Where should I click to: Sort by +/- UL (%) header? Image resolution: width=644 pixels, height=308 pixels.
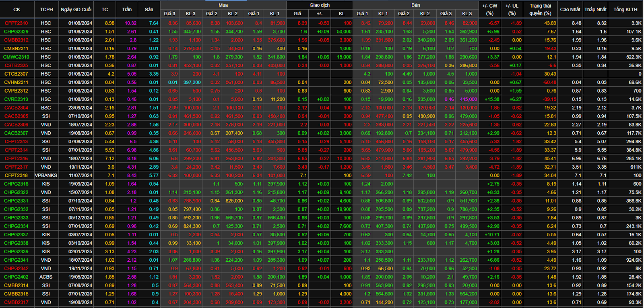click(x=512, y=10)
